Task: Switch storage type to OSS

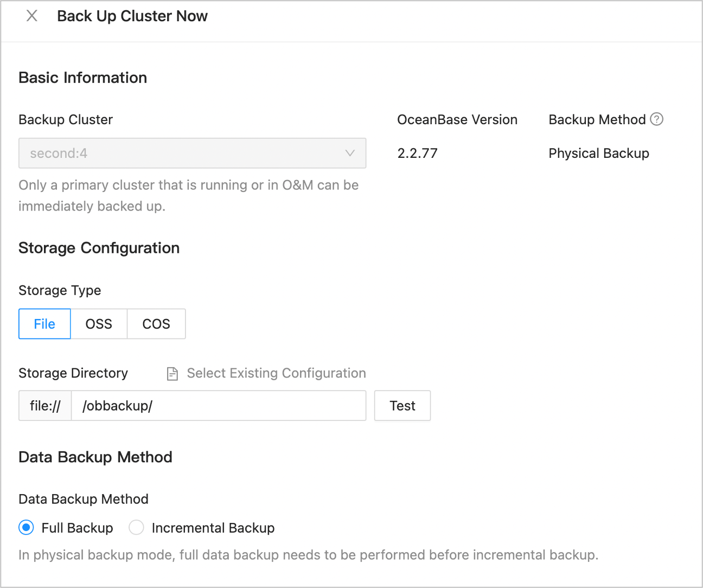Action: click(x=99, y=324)
